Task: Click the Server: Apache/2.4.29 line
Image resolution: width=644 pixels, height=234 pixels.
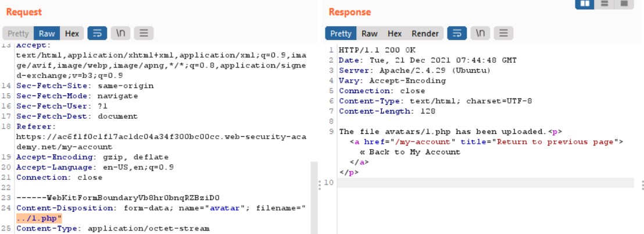Action: [x=415, y=71]
